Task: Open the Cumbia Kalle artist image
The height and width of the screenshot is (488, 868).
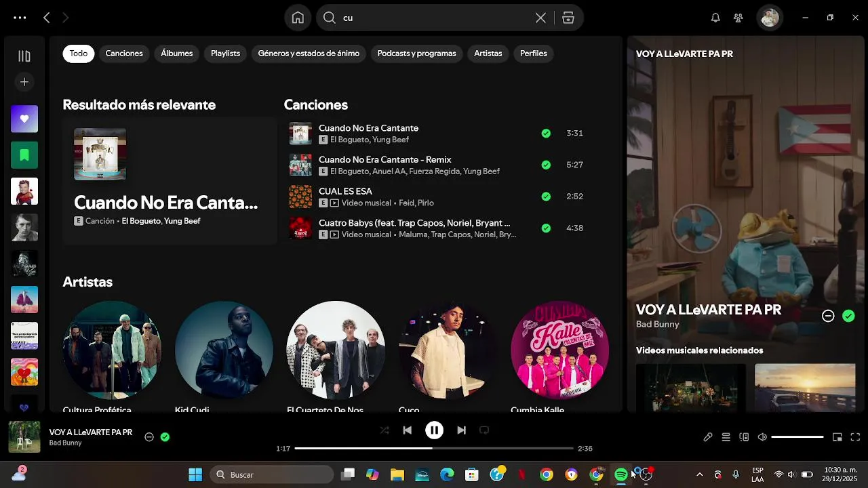Action: tap(559, 350)
